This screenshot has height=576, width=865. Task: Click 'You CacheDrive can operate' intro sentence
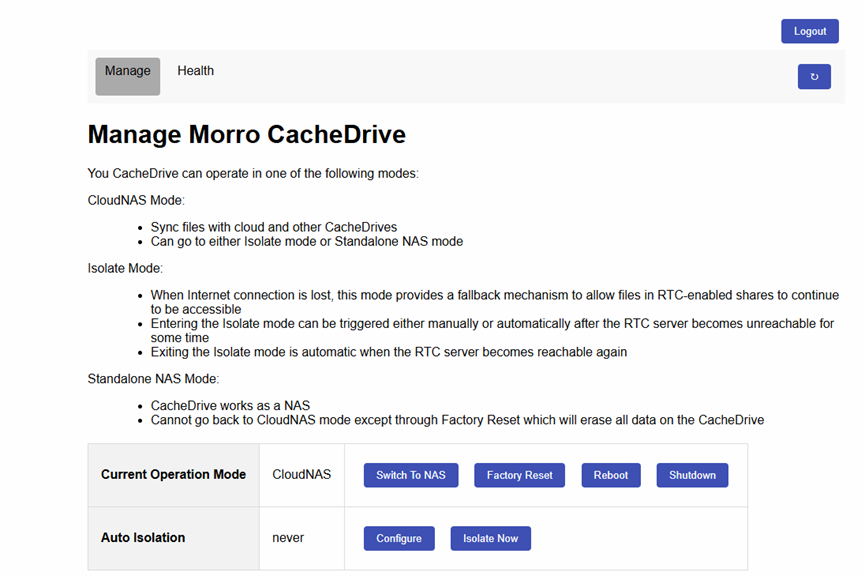click(x=253, y=173)
